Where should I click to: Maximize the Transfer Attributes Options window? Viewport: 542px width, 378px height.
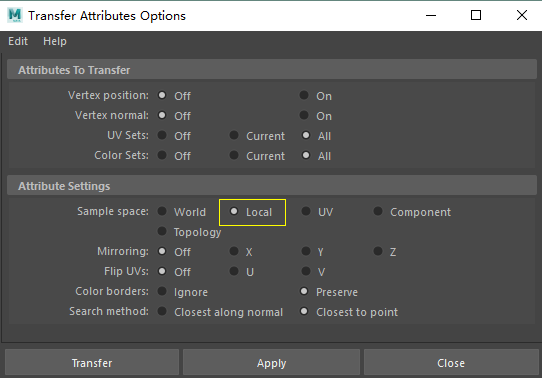click(x=476, y=15)
